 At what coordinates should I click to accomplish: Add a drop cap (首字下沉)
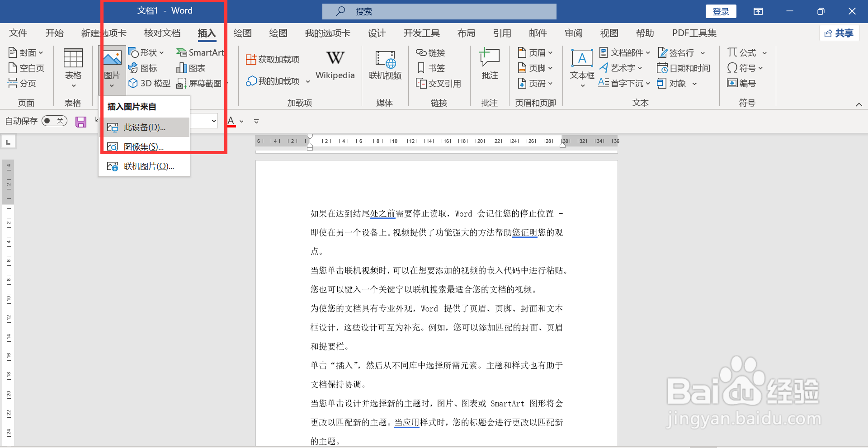(x=624, y=84)
